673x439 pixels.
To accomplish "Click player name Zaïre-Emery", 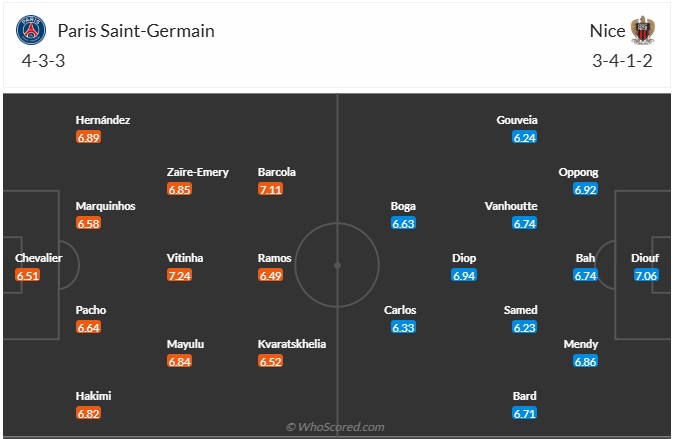I will (x=197, y=172).
